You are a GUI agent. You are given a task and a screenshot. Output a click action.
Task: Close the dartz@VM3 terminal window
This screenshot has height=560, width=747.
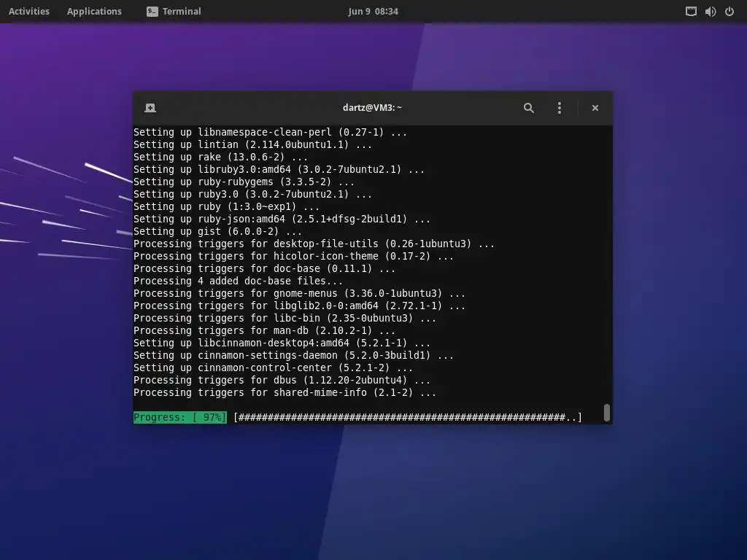pyautogui.click(x=595, y=108)
